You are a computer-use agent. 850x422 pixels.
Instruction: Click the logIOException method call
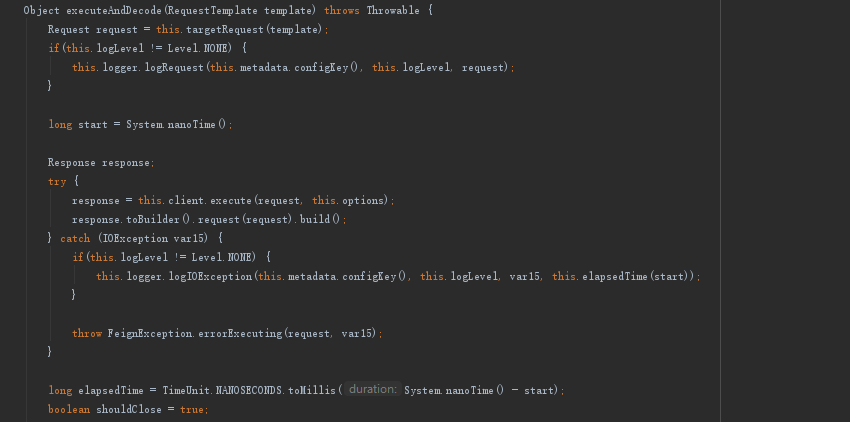(x=217, y=276)
